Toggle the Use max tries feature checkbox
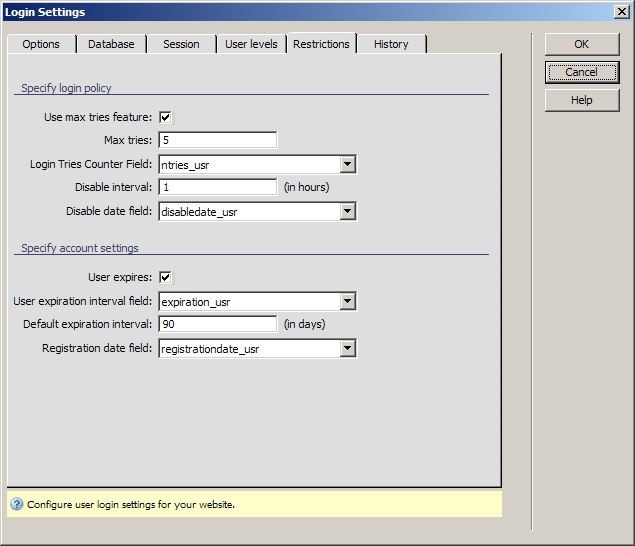Image resolution: width=635 pixels, height=546 pixels. tap(166, 117)
